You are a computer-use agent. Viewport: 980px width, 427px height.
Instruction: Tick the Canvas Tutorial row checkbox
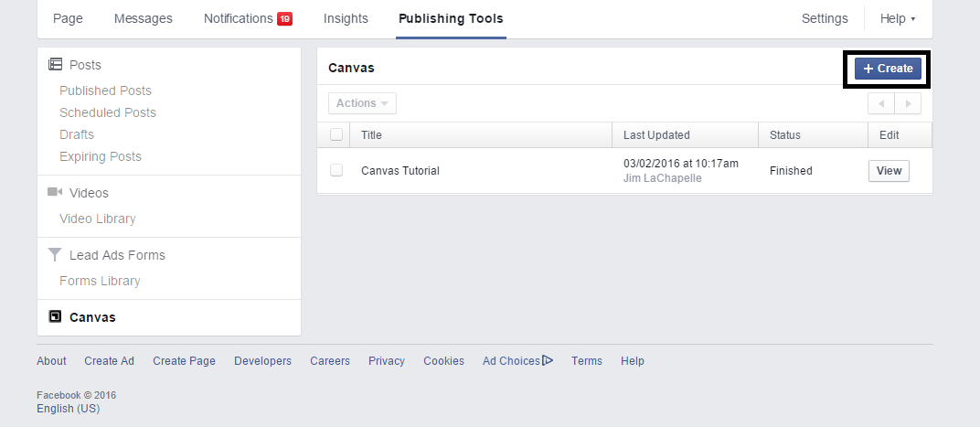pos(336,170)
